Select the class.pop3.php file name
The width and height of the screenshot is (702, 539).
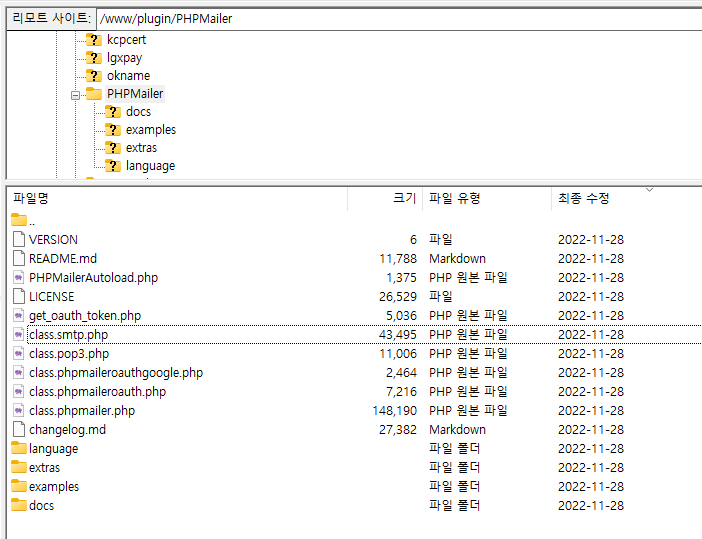click(x=69, y=354)
